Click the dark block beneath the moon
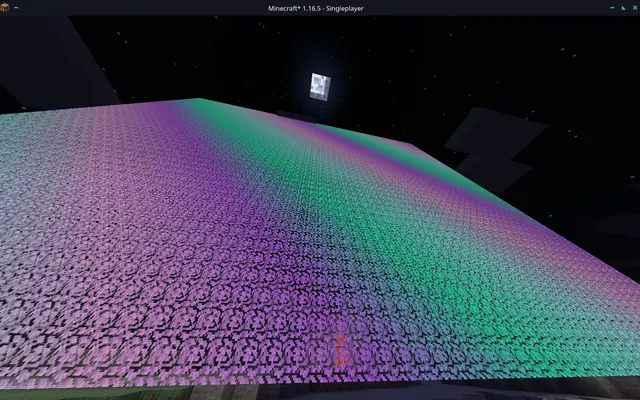640x400 pixels. [297, 117]
